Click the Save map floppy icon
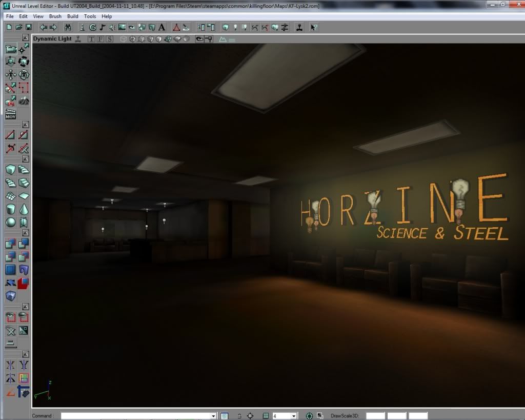 coord(29,27)
